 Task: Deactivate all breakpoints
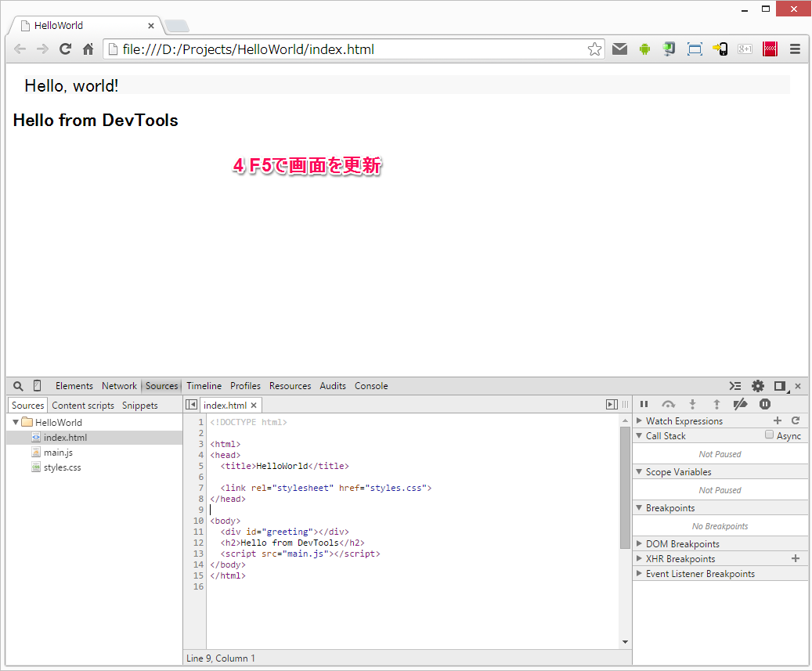coord(741,404)
